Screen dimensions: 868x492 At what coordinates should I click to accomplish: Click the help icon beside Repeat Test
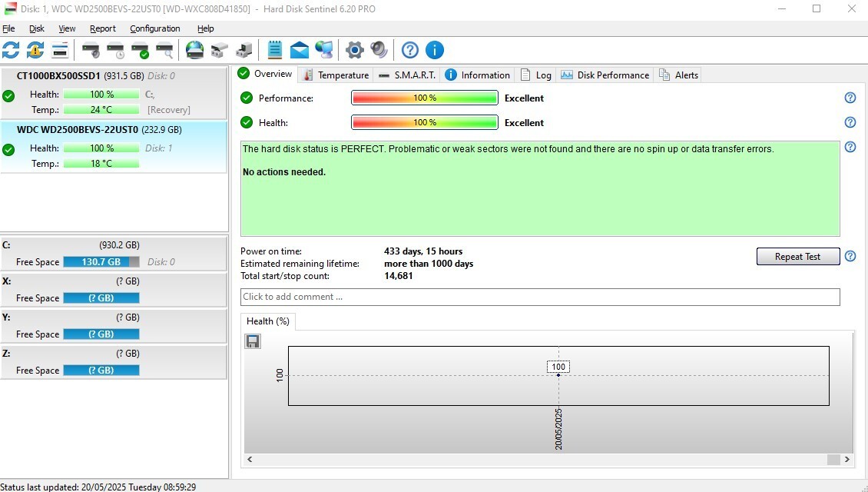[850, 256]
